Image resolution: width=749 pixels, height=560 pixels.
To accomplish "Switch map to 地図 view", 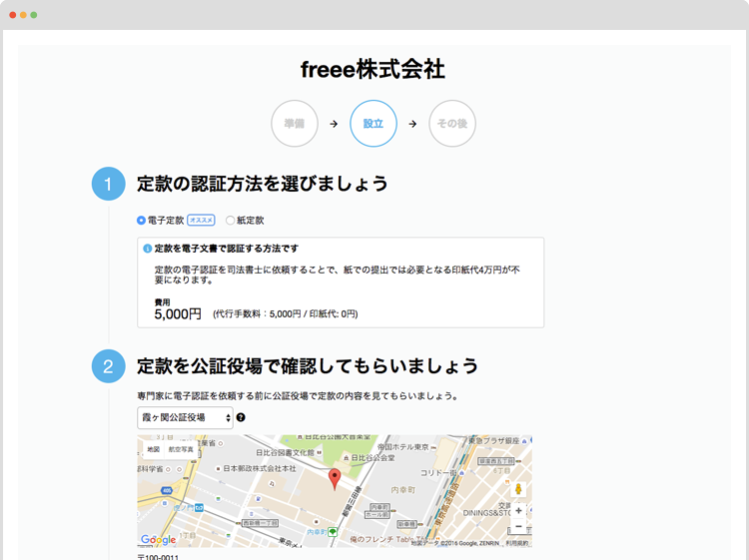I will (x=154, y=449).
